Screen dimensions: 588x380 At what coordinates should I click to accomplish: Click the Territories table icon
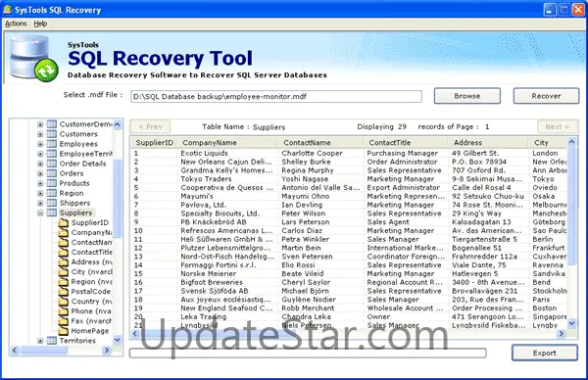(51, 341)
